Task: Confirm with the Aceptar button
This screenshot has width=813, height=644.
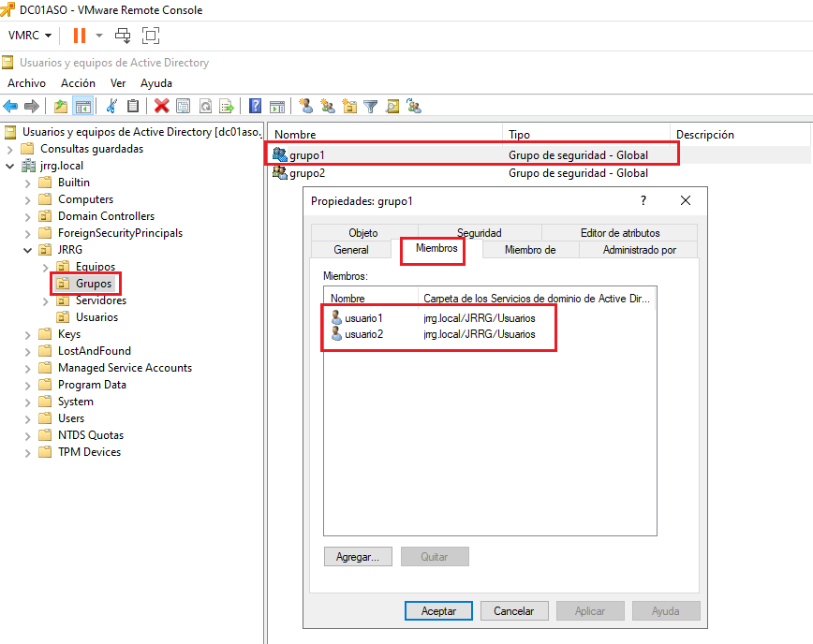Action: pyautogui.click(x=438, y=610)
